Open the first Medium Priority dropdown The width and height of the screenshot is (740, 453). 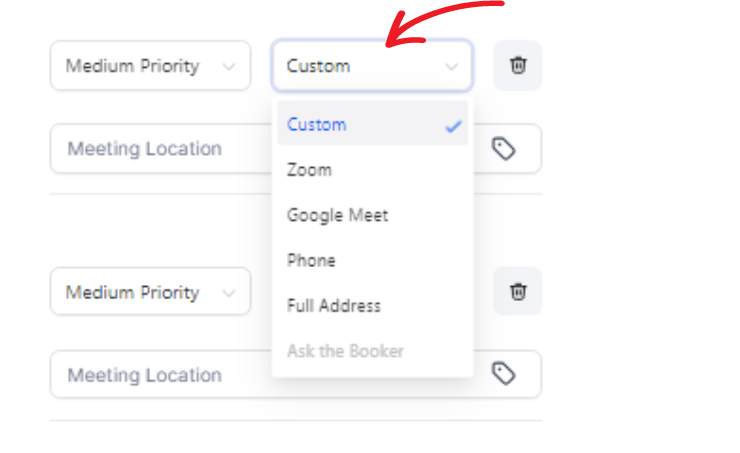click(x=151, y=66)
